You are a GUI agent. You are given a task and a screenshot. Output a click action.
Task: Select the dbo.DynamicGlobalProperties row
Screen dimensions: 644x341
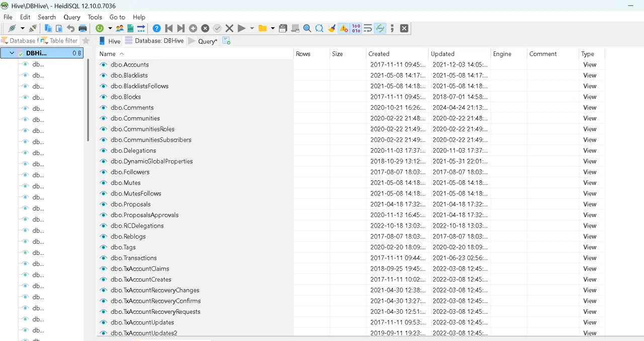[351, 161]
